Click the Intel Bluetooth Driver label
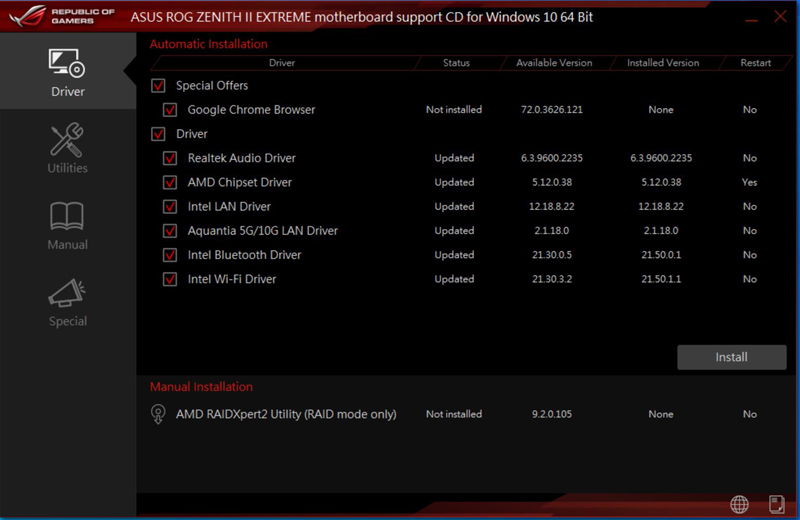This screenshot has height=520, width=800. (244, 255)
